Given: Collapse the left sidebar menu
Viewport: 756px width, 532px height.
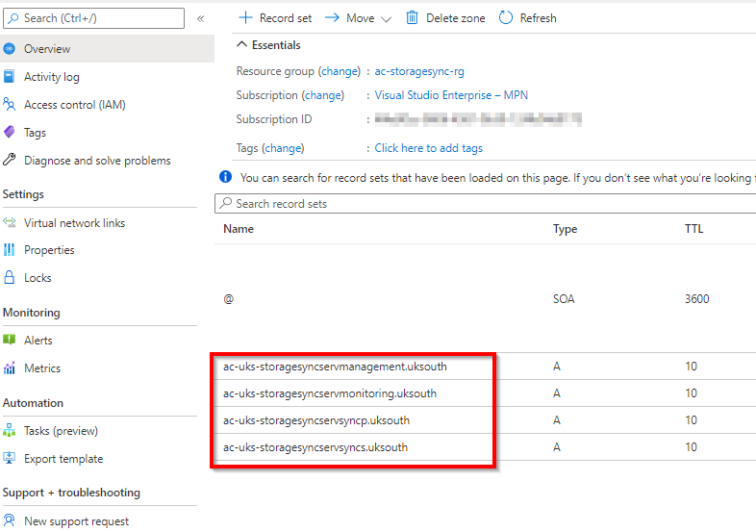Looking at the screenshot, I should click(x=200, y=18).
